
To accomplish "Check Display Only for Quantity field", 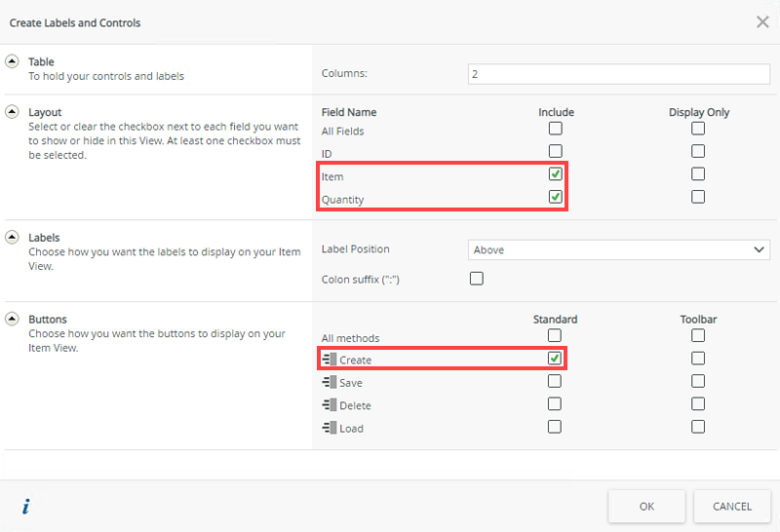I will click(x=698, y=197).
